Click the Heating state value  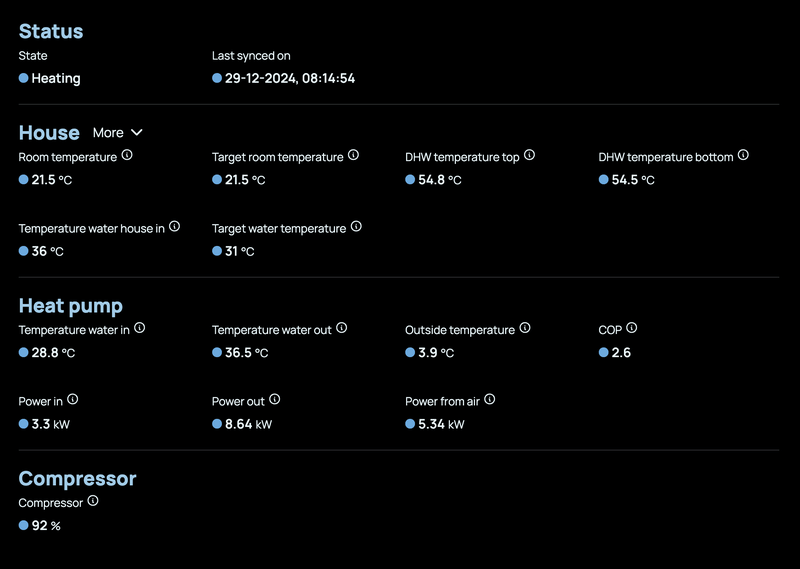pos(55,78)
